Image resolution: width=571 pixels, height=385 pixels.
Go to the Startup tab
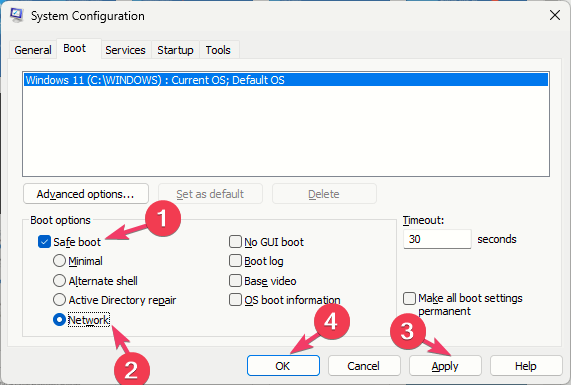click(175, 50)
